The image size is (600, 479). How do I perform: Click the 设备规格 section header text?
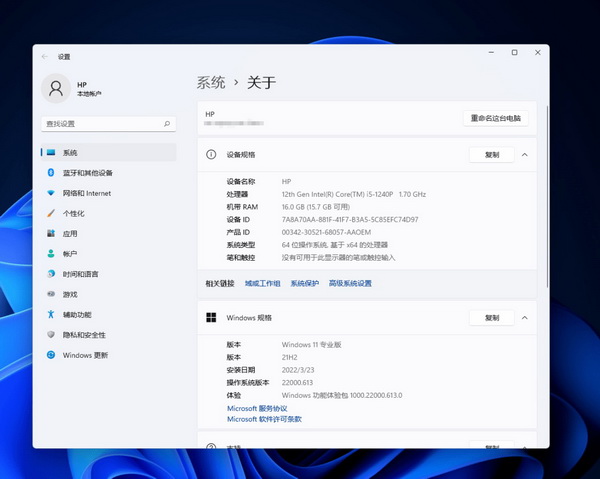[x=241, y=155]
